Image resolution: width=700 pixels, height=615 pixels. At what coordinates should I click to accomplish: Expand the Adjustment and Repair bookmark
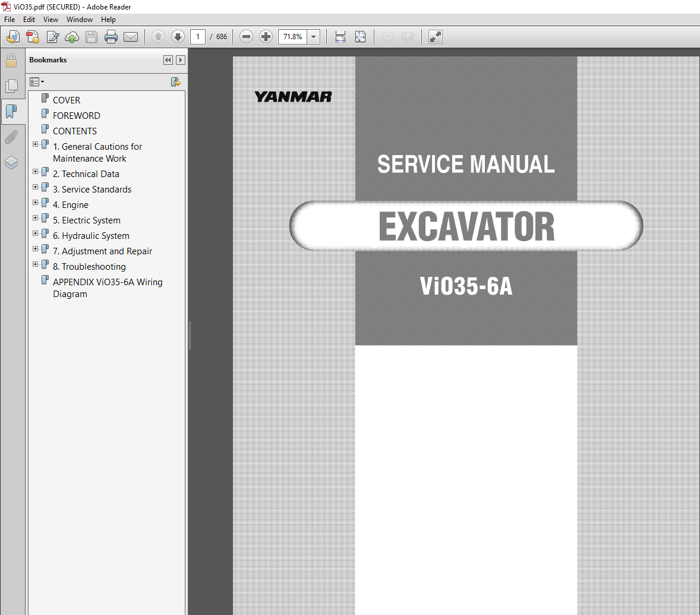pos(35,248)
